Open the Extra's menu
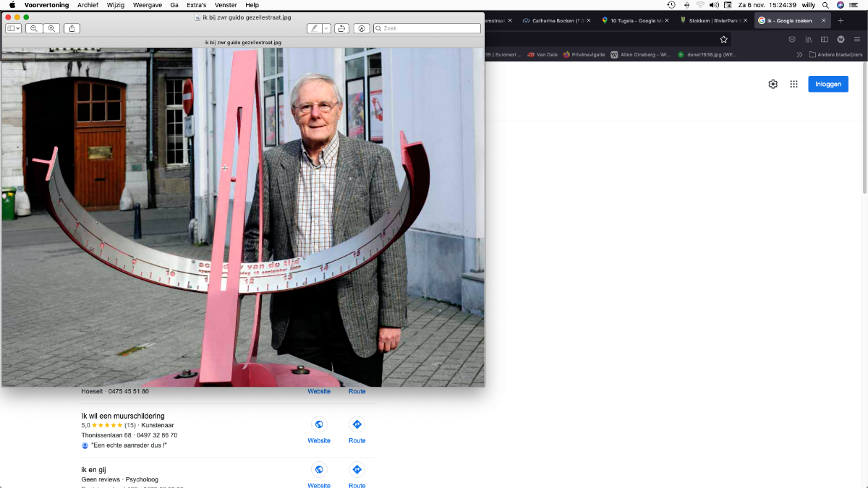The height and width of the screenshot is (488, 868). click(x=195, y=5)
